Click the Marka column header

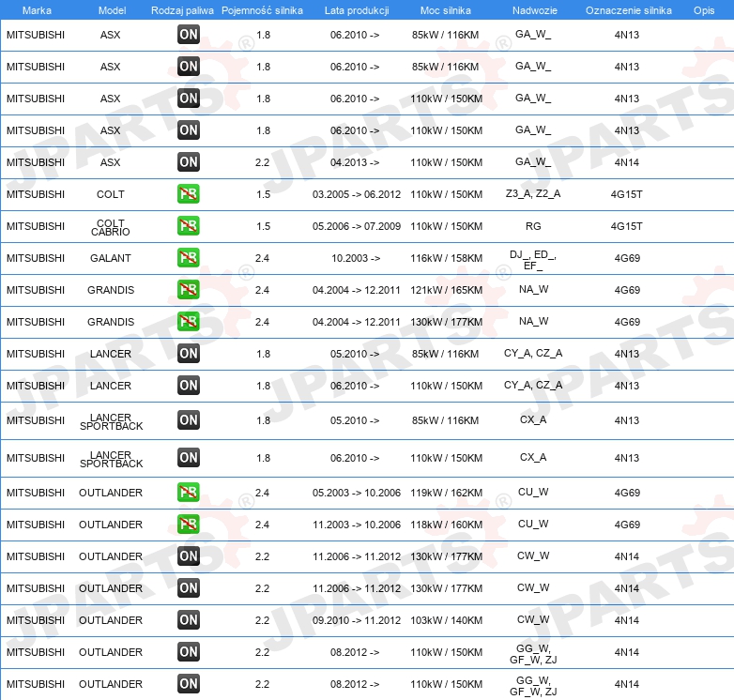tap(37, 10)
